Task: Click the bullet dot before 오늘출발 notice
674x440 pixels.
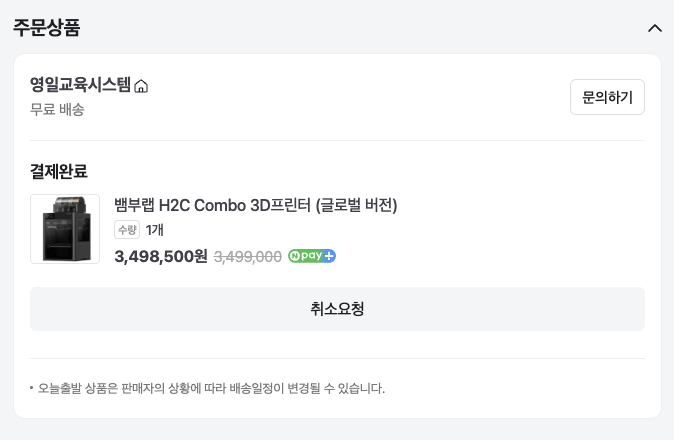Action: (32, 387)
